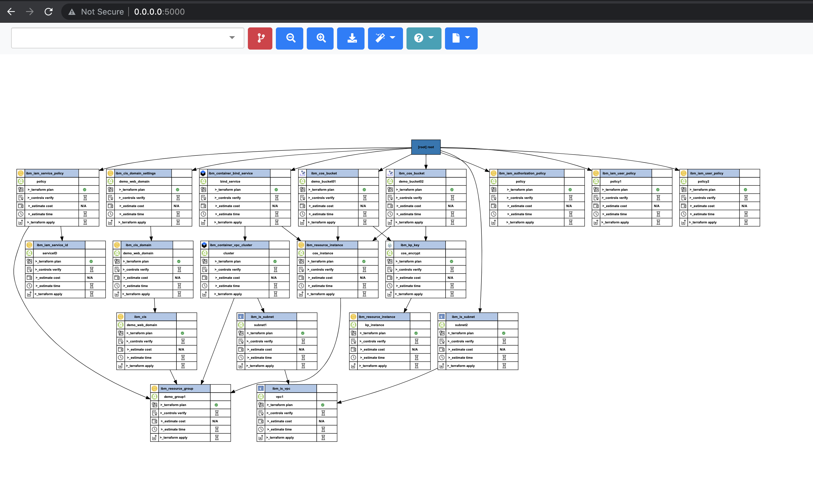
Task: Click the green icon beside serviceID
Action: point(29,253)
